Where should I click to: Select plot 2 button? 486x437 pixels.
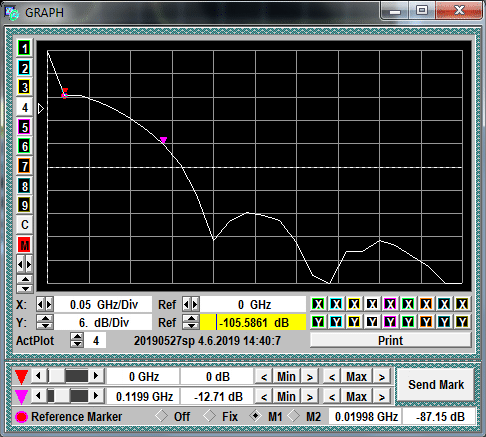click(24, 68)
